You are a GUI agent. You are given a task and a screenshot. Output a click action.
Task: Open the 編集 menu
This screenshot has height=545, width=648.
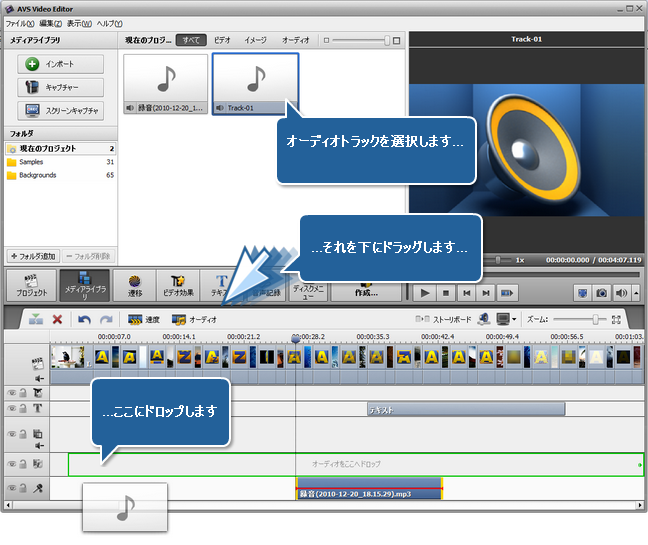click(50, 22)
